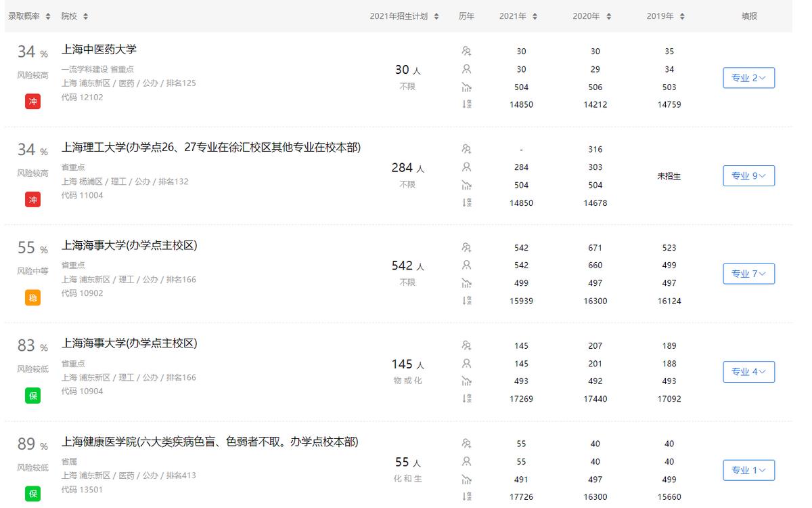
Task: Click green 保 badge in 89% row
Action: point(32,494)
